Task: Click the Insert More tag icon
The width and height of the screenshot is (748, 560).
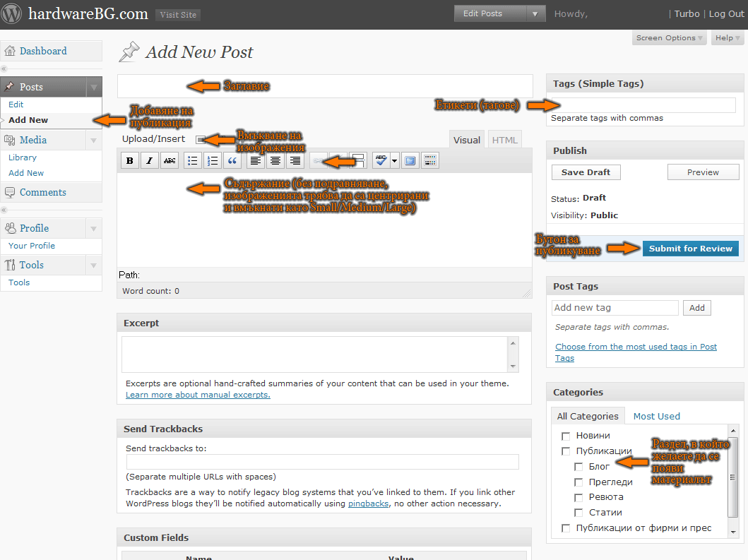Action: [358, 161]
